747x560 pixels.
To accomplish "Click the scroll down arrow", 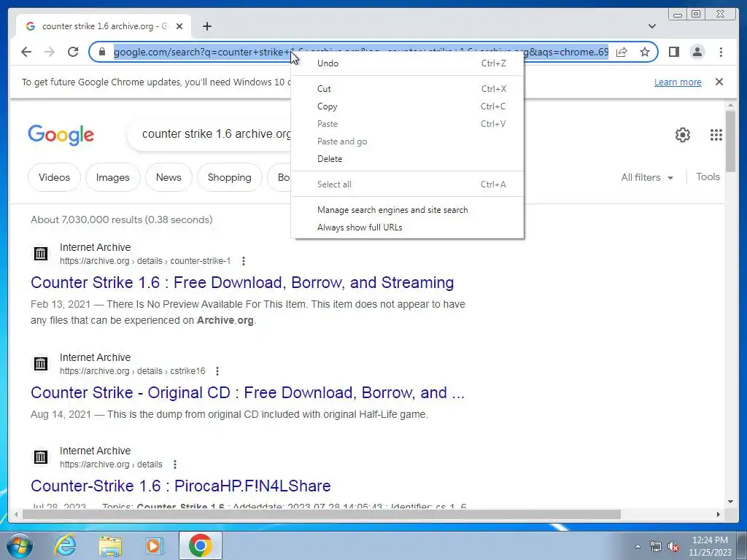I will (x=731, y=502).
